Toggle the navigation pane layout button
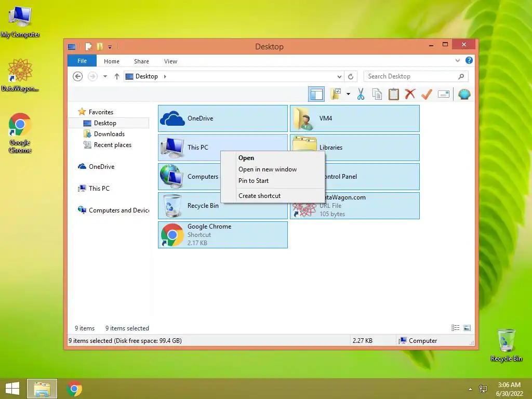The image size is (532, 399). (316, 95)
